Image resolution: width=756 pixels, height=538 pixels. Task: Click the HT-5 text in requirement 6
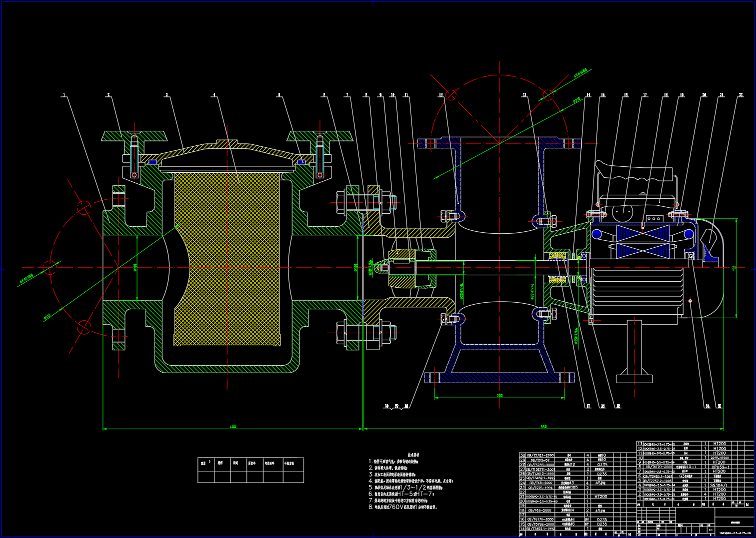tap(405, 494)
